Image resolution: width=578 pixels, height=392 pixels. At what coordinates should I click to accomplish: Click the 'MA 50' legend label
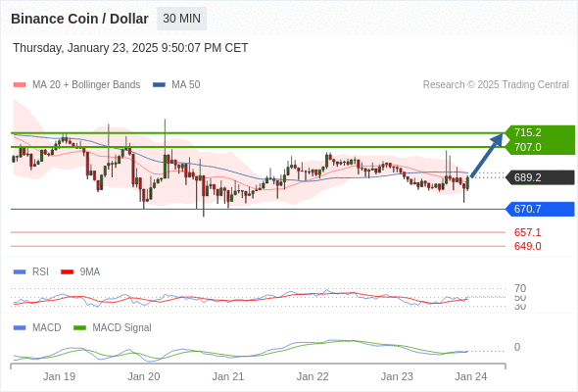pyautogui.click(x=186, y=85)
